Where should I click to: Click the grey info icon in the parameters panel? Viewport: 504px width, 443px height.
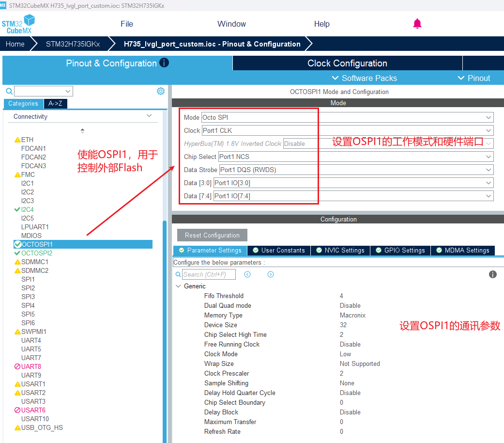pyautogui.click(x=493, y=274)
